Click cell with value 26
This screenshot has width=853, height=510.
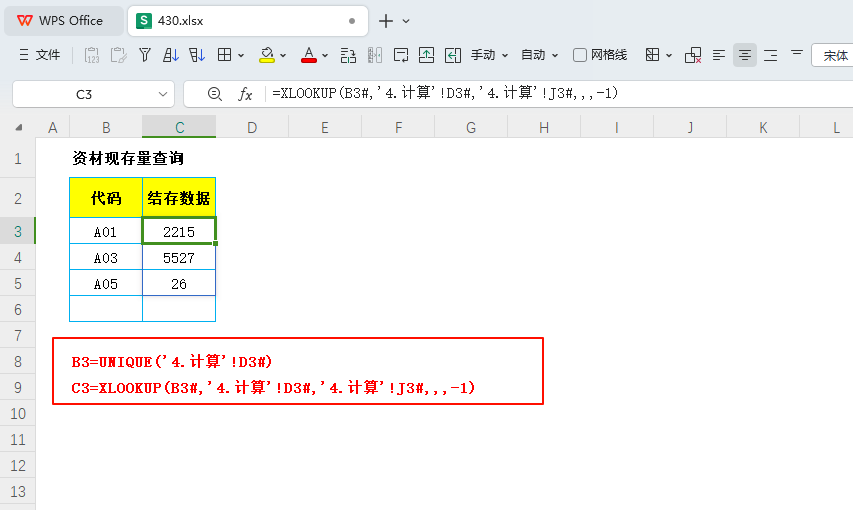[179, 284]
